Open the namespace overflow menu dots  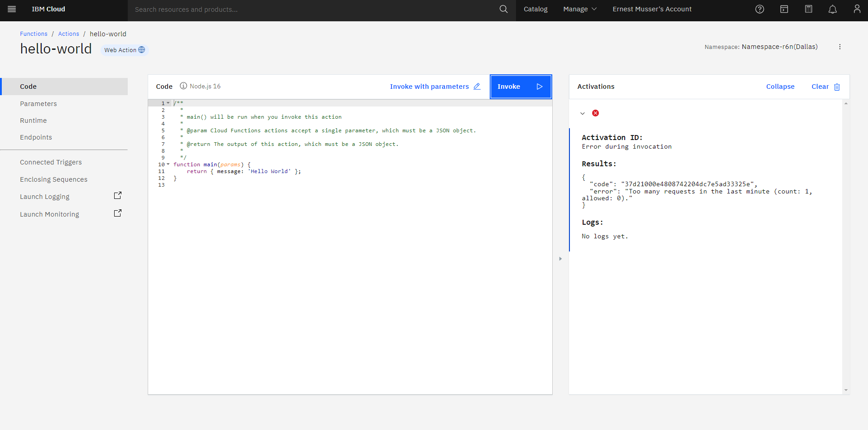click(839, 47)
